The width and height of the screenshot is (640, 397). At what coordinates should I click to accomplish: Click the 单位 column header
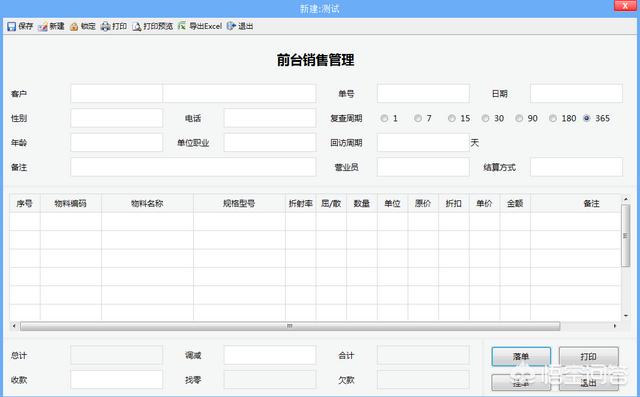click(x=392, y=203)
